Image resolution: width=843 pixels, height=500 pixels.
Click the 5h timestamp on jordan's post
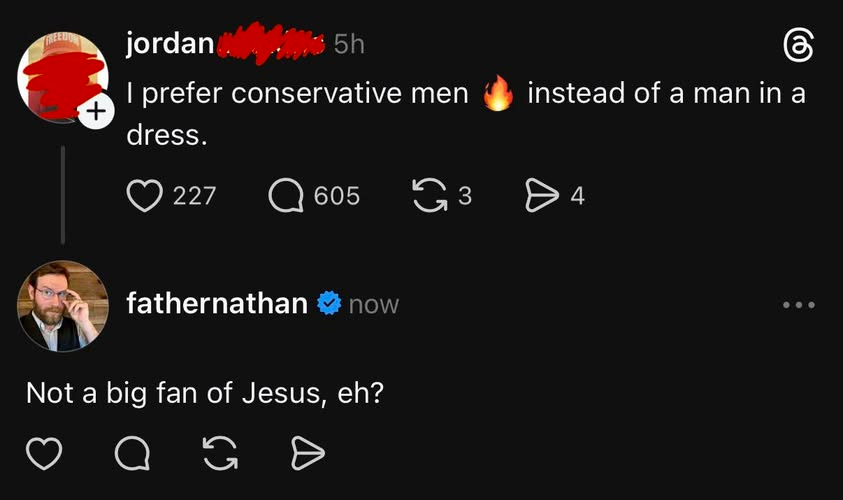pos(349,44)
